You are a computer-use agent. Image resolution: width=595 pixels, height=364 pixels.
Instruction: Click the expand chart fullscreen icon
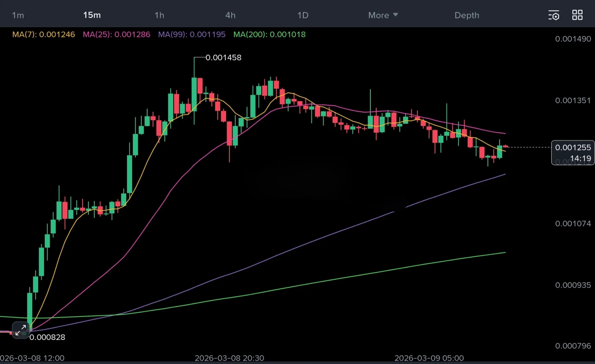(x=20, y=330)
